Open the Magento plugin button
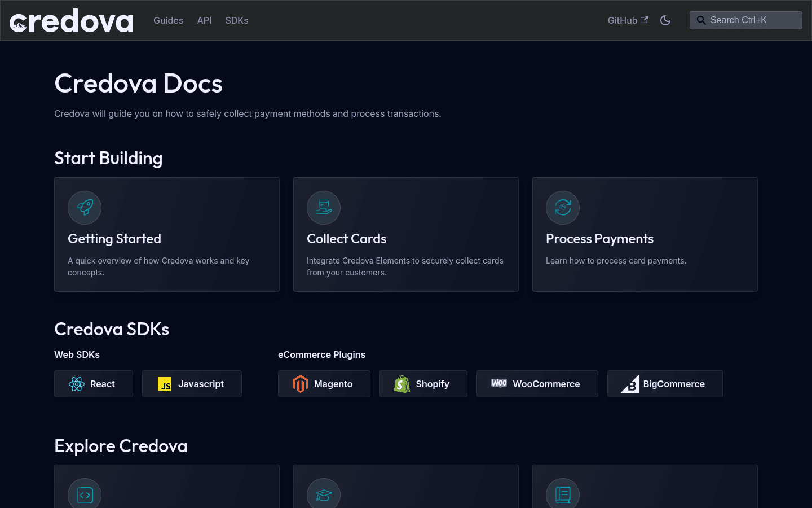 (324, 384)
